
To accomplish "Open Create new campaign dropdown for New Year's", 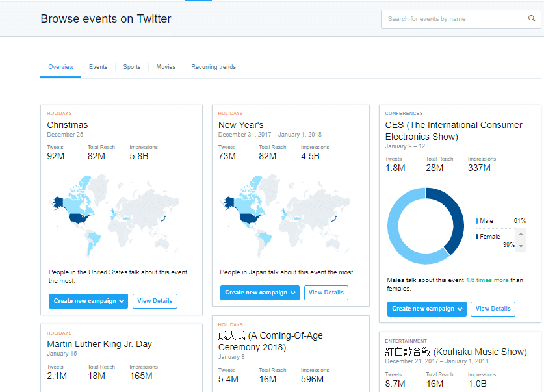I will tap(259, 293).
